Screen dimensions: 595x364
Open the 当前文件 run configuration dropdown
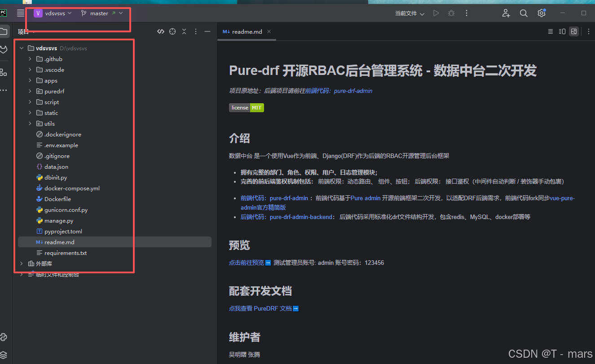tap(410, 13)
